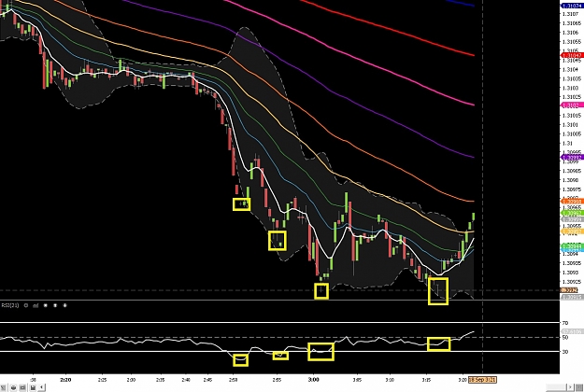Click the bold 2:20 time axis label

point(65,380)
